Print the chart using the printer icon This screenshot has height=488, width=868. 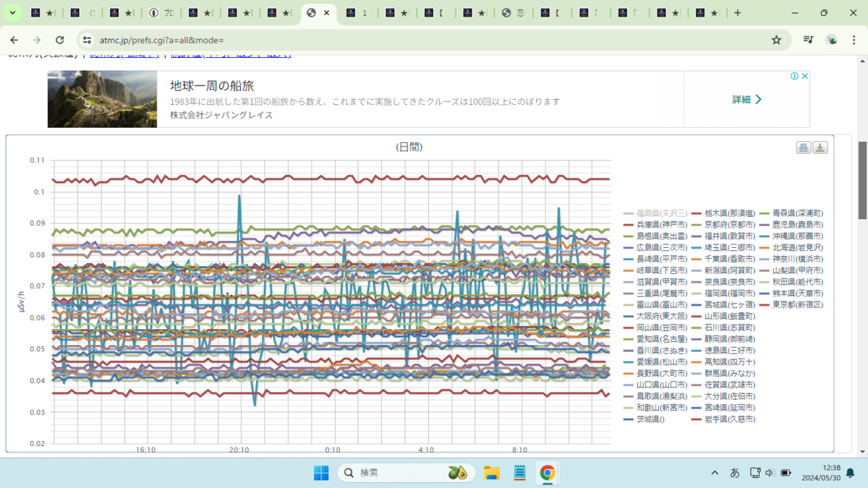pos(803,147)
